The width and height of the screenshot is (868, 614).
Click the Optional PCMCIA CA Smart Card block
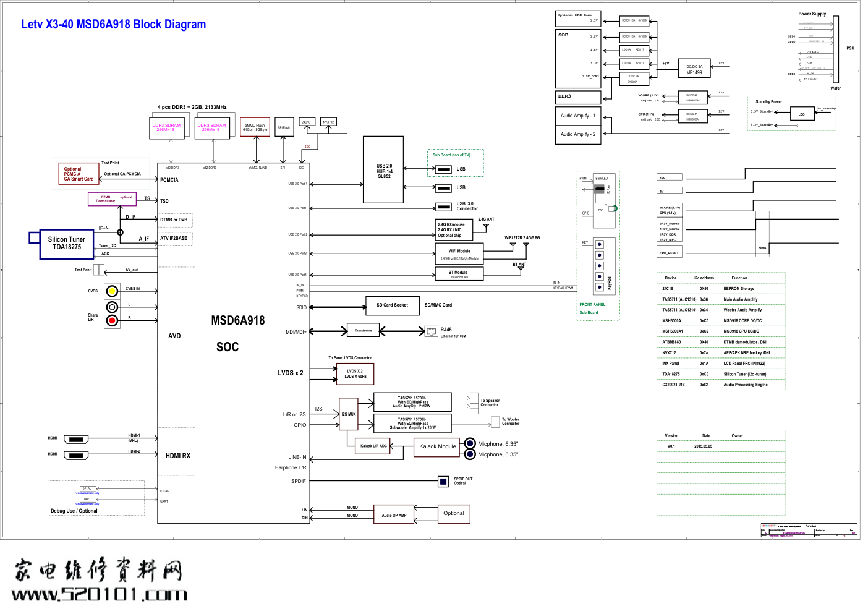point(79,174)
